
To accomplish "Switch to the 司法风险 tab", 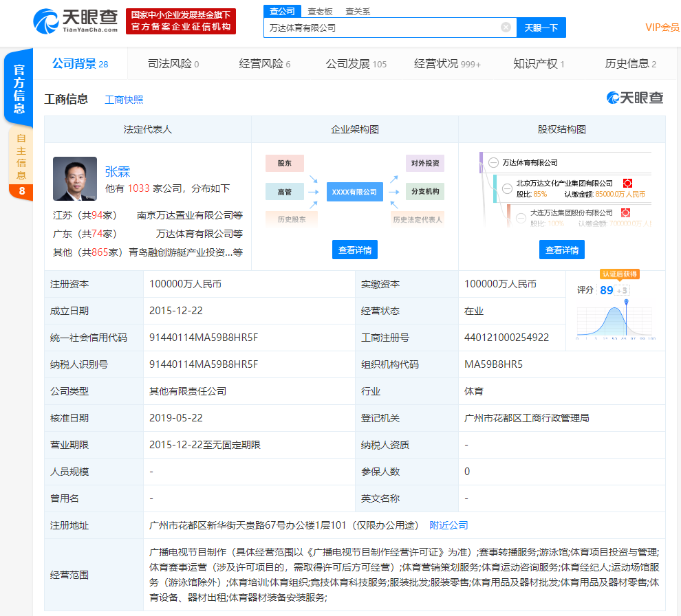I will (173, 64).
